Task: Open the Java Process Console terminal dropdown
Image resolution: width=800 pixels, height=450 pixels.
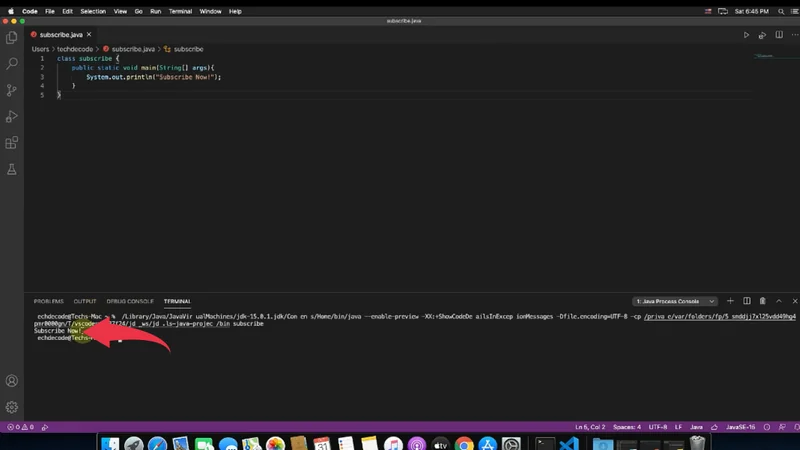Action: 676,301
